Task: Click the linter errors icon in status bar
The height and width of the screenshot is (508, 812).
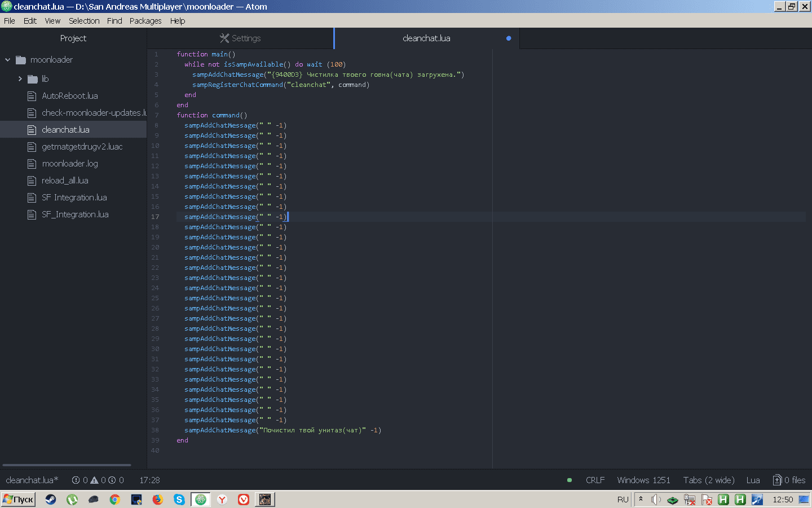Action: 76,480
